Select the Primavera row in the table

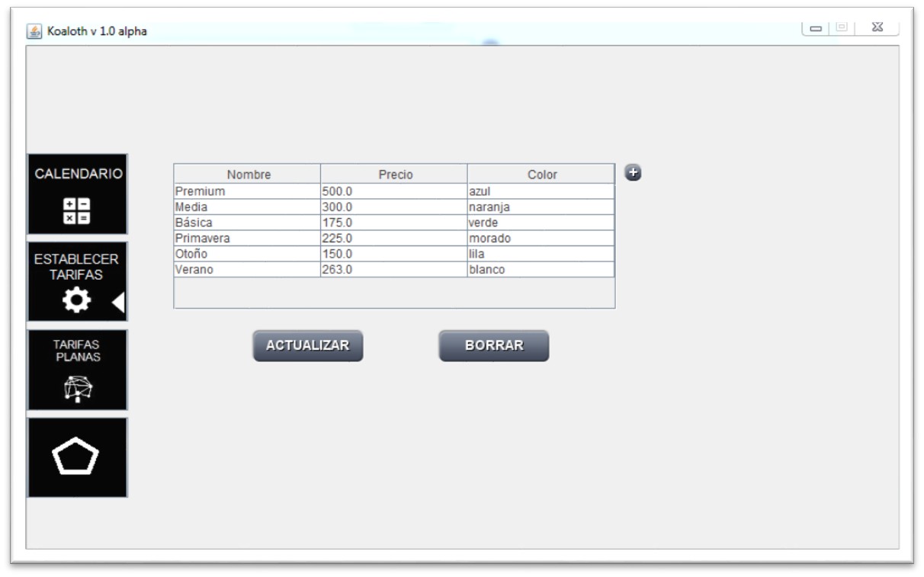246,238
